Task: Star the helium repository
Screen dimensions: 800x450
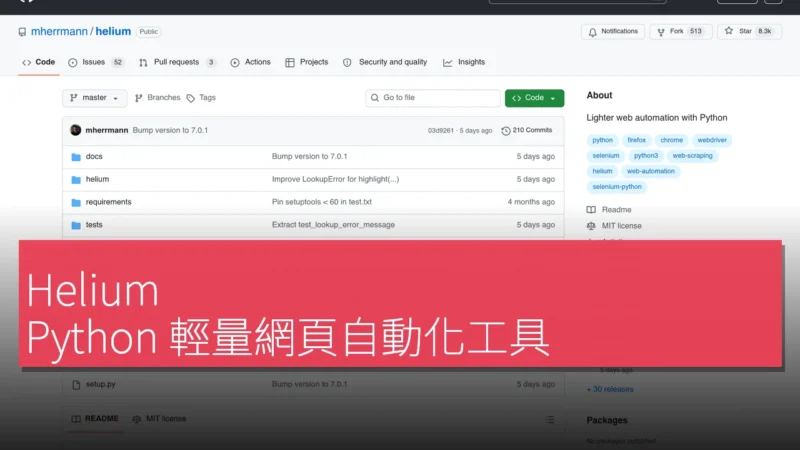Action: (749, 32)
